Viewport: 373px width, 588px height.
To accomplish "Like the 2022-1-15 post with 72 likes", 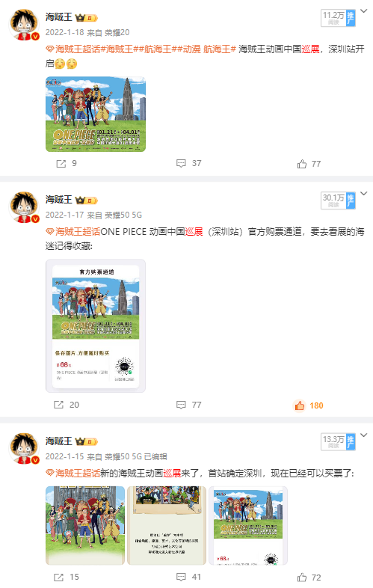I will pyautogui.click(x=302, y=578).
